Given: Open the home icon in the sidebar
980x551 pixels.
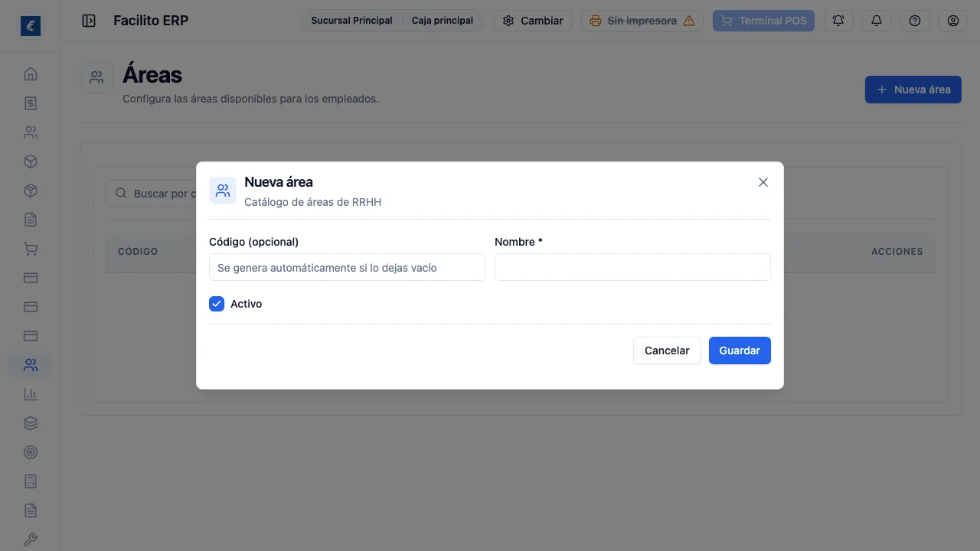Looking at the screenshot, I should [31, 74].
